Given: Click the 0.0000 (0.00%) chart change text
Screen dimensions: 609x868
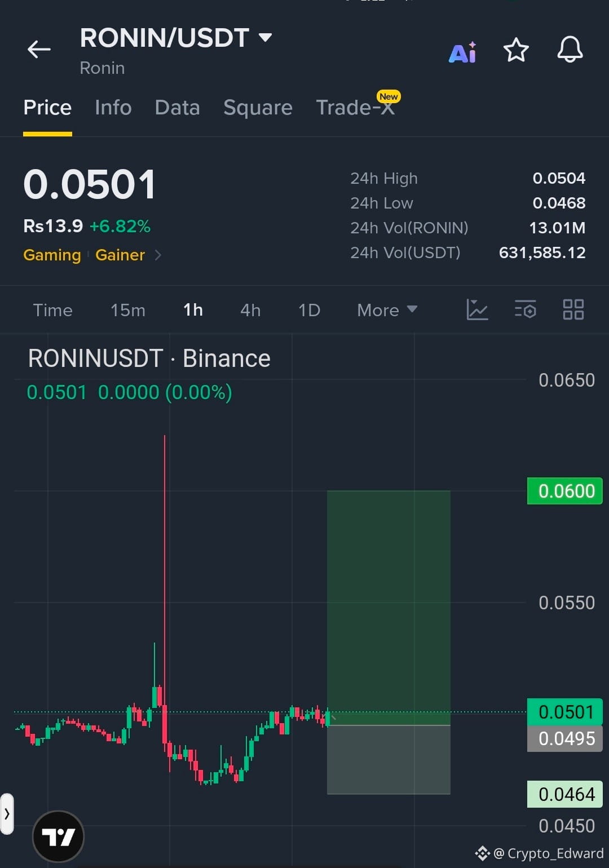Looking at the screenshot, I should [165, 392].
